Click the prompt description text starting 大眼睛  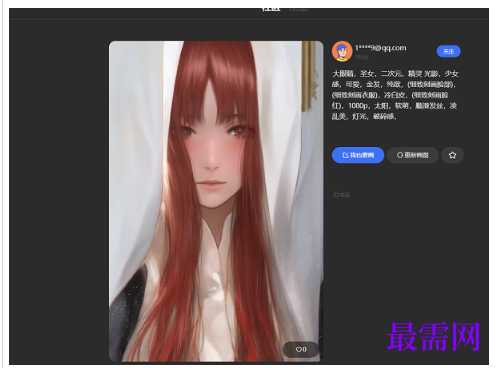click(x=395, y=95)
